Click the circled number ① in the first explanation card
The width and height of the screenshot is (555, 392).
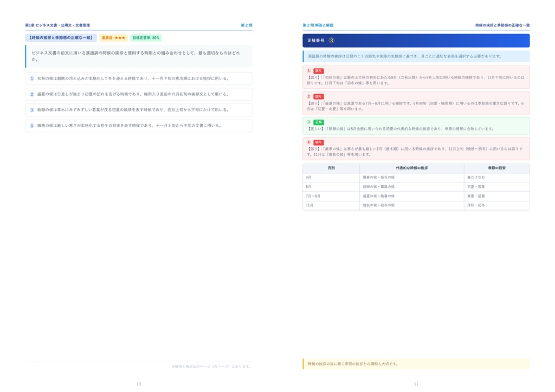(308, 71)
